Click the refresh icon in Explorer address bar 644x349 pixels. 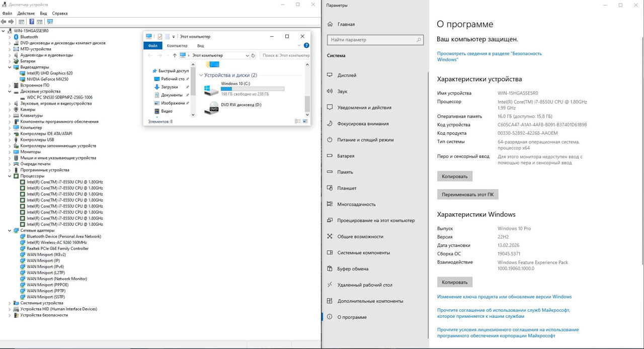point(253,55)
